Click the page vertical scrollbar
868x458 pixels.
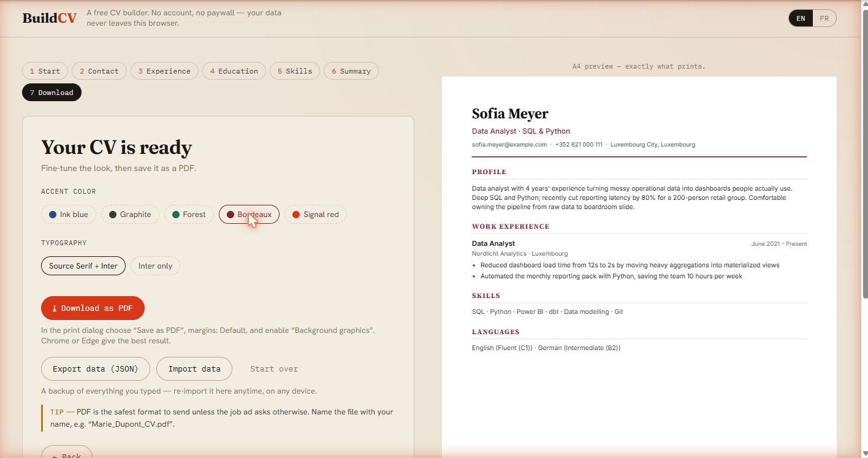click(x=865, y=153)
